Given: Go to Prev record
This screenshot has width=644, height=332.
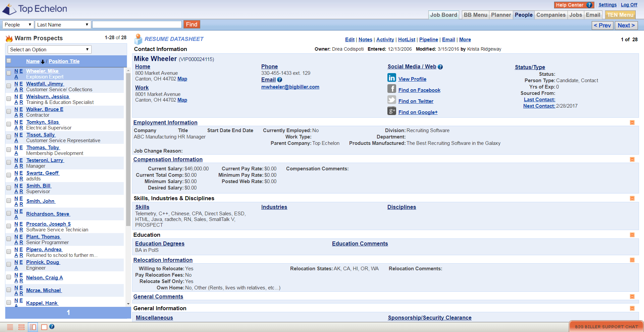Looking at the screenshot, I should click(602, 25).
